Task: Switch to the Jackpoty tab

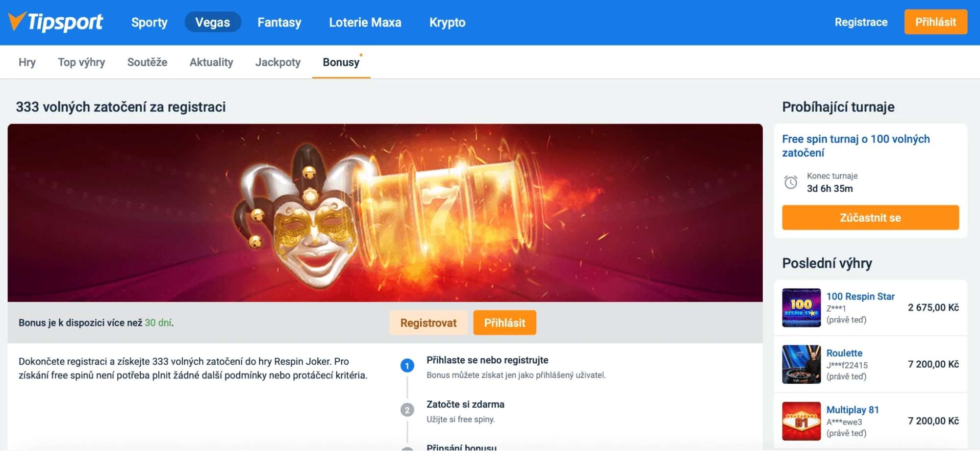Action: tap(277, 62)
